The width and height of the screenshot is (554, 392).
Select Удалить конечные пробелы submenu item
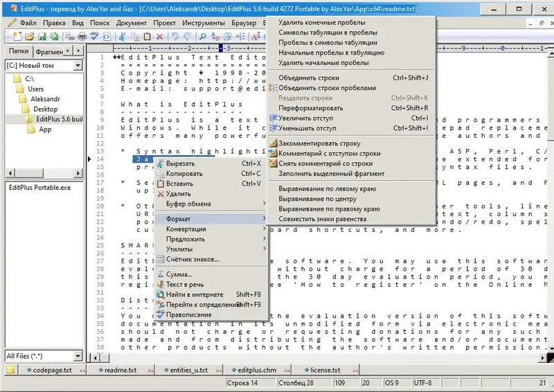[351, 22]
